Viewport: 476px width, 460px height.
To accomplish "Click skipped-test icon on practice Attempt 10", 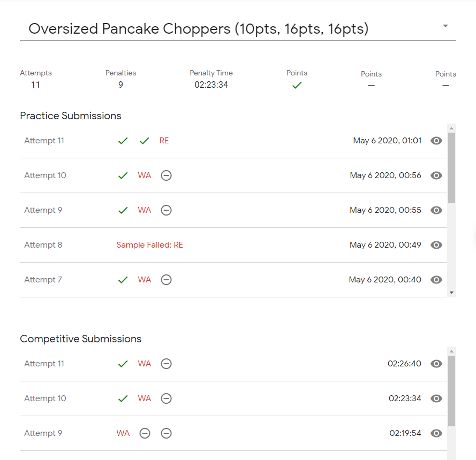I will [167, 175].
